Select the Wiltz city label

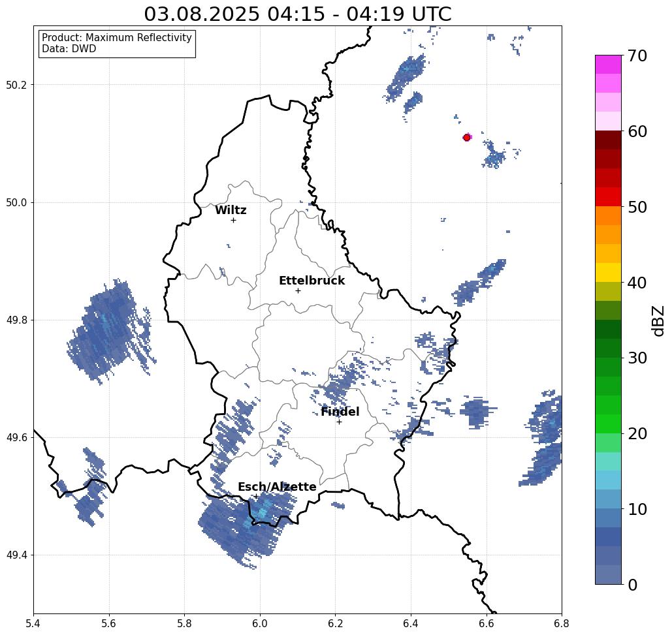[231, 210]
